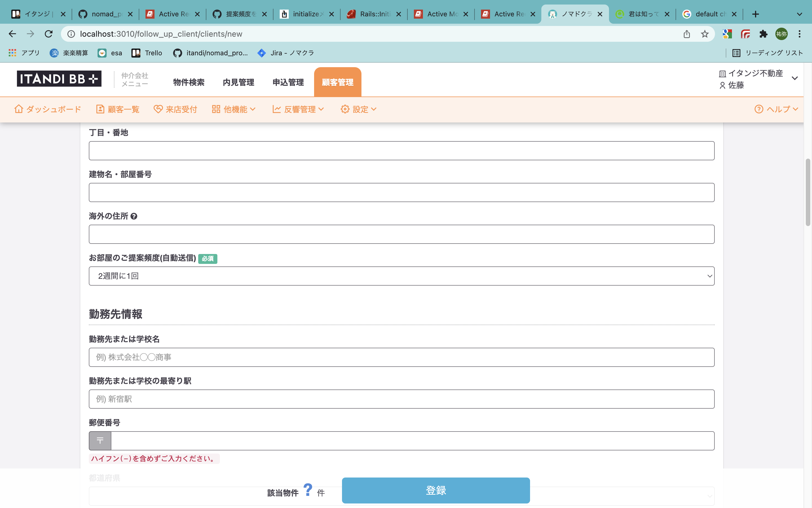Image resolution: width=812 pixels, height=508 pixels.
Task: Click the share page icon
Action: pos(687,34)
